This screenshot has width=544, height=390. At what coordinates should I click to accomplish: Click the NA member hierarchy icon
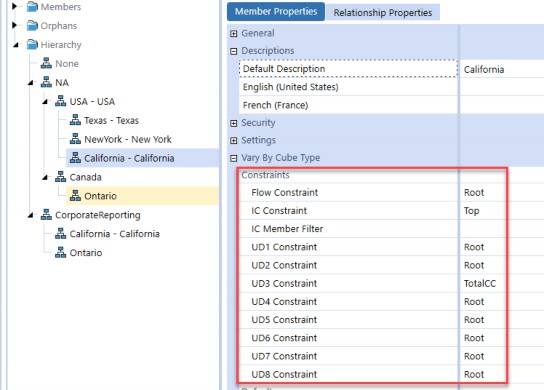[46, 82]
